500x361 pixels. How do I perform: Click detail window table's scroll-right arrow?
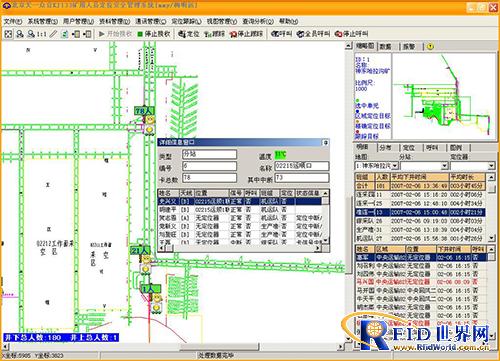pos(317,248)
